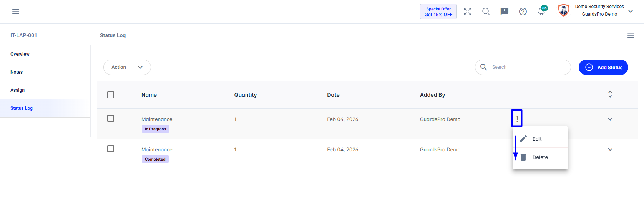Open notifications bell with 85 badge

pos(542,11)
